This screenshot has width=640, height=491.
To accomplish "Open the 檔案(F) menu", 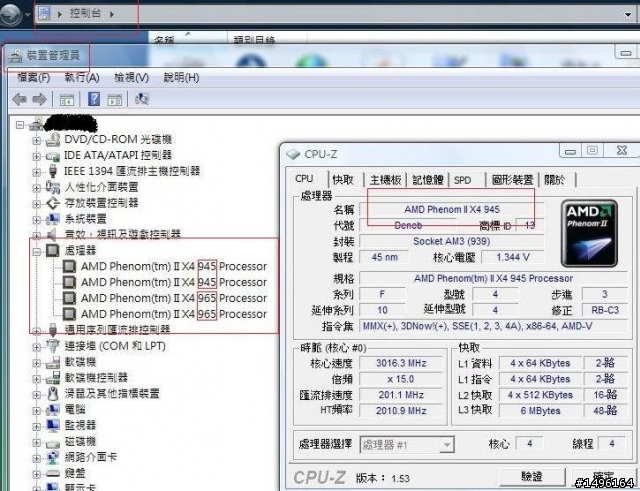I will point(33,77).
